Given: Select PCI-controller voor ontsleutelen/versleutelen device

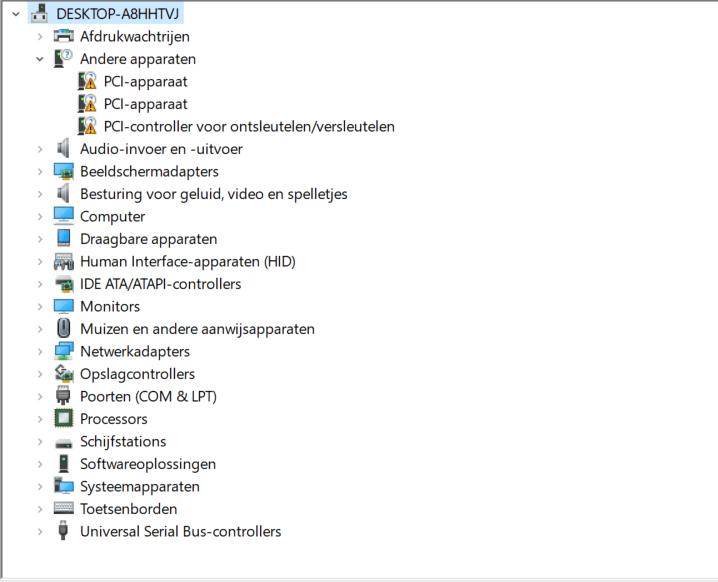Looking at the screenshot, I should (249, 126).
